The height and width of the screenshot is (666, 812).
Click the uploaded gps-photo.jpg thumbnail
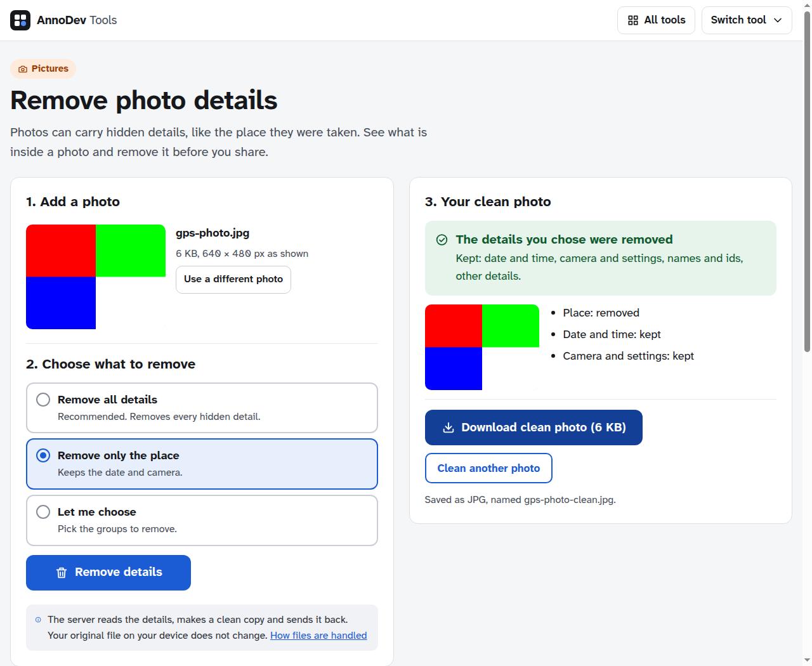[96, 277]
